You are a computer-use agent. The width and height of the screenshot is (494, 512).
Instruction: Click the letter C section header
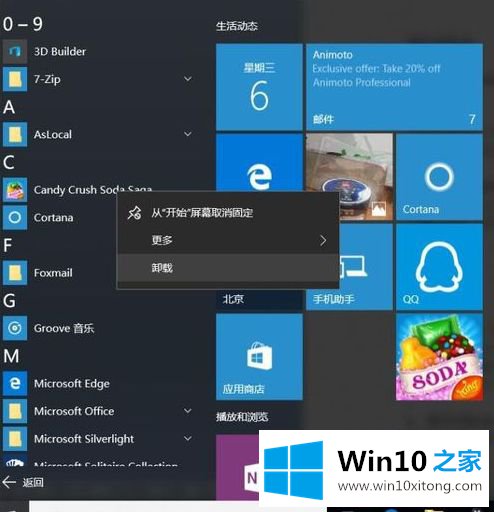tap(9, 162)
